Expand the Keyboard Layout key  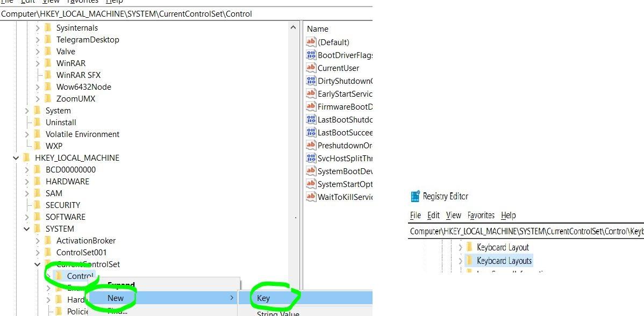[460, 247]
